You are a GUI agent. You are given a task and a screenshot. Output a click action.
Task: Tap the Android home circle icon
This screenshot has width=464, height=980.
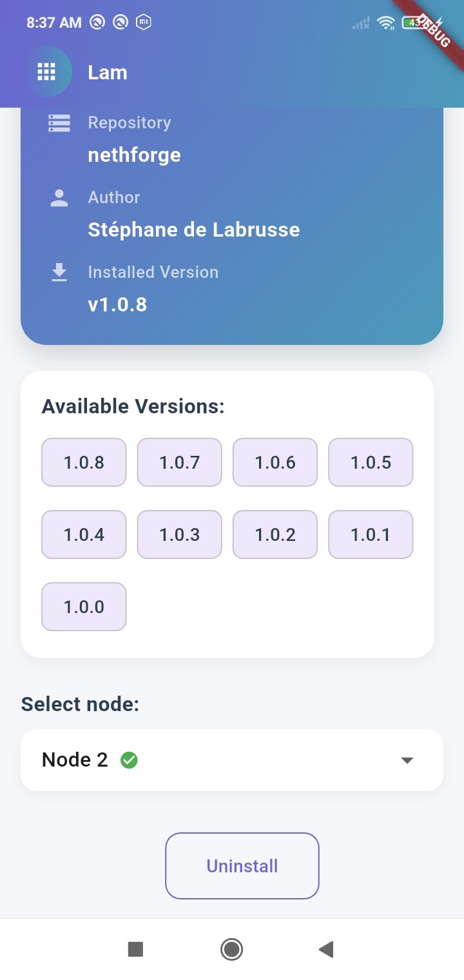(231, 949)
